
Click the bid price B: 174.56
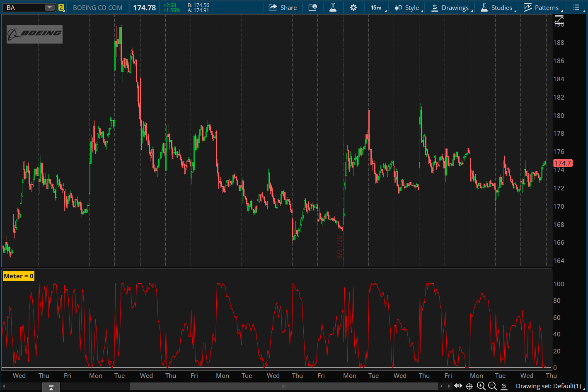[x=198, y=5]
